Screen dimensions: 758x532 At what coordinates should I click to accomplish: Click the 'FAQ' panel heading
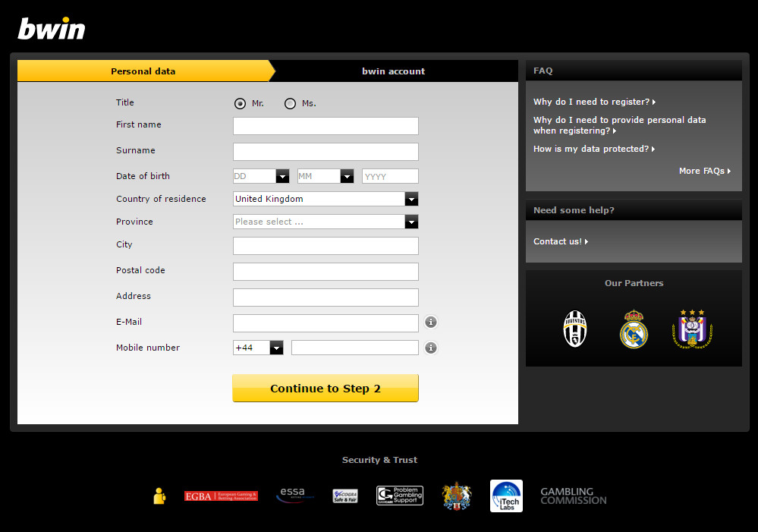pyautogui.click(x=543, y=71)
